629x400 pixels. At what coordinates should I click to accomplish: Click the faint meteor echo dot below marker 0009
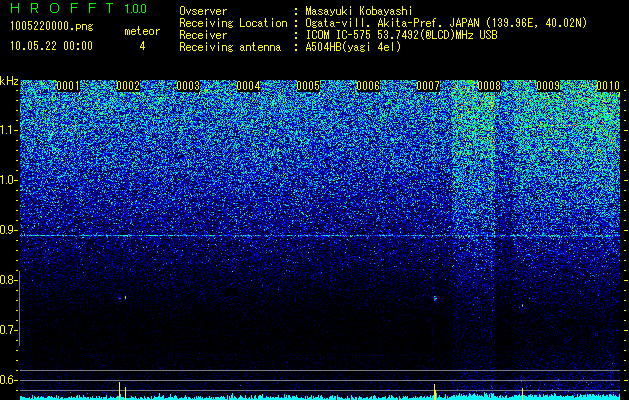(x=522, y=306)
